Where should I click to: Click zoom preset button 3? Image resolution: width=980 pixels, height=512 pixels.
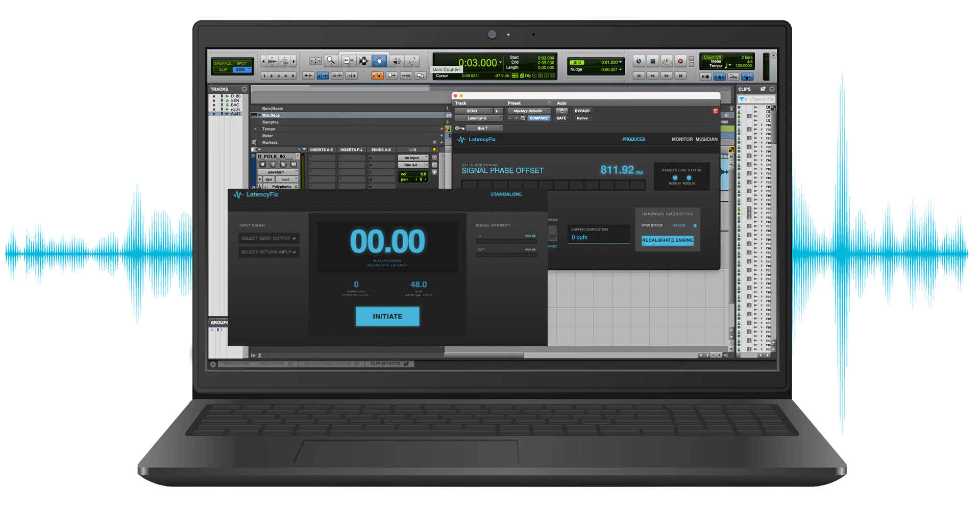point(279,76)
